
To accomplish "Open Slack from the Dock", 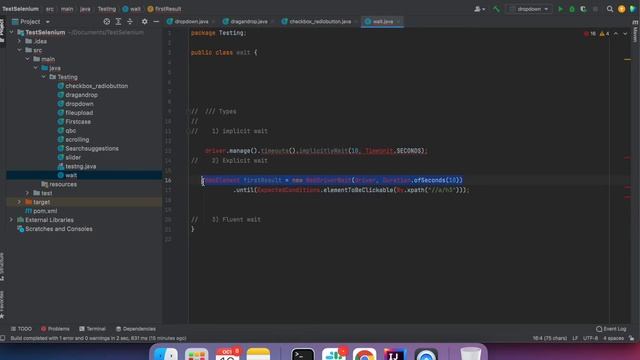I will tap(333, 353).
